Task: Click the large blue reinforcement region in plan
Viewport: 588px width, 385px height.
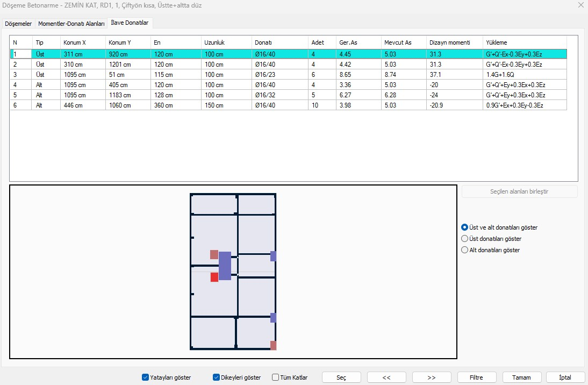Action: point(225,266)
